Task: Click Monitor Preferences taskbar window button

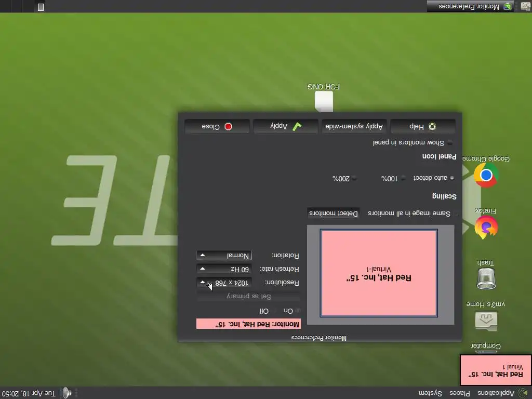Action: click(472, 6)
